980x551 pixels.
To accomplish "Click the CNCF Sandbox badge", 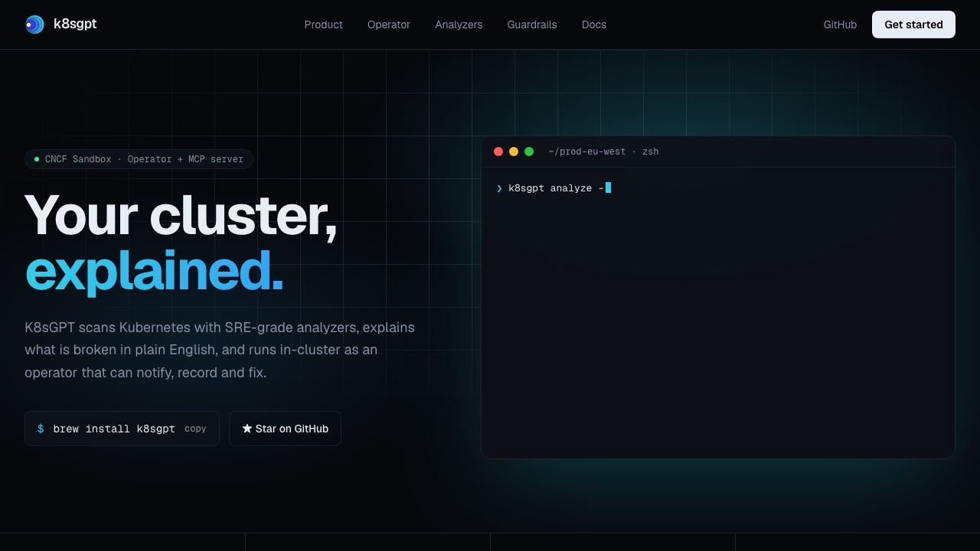I will pyautogui.click(x=139, y=159).
